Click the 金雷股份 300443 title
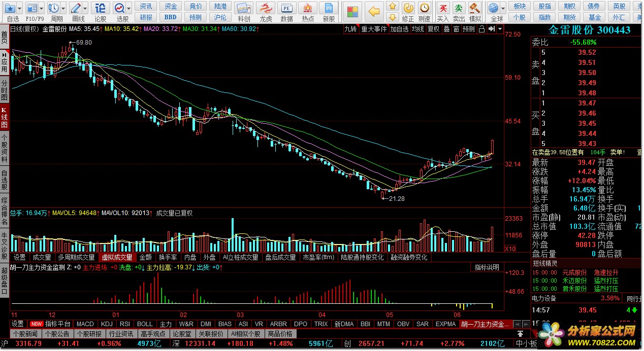The image size is (644, 351). click(x=589, y=30)
